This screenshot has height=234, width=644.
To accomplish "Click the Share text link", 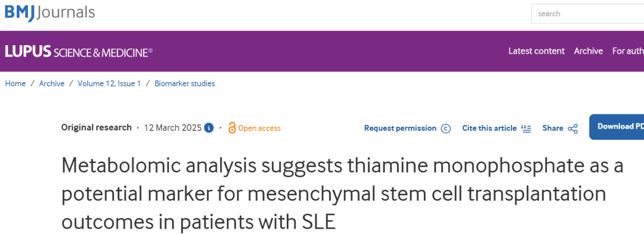I will click(x=552, y=128).
